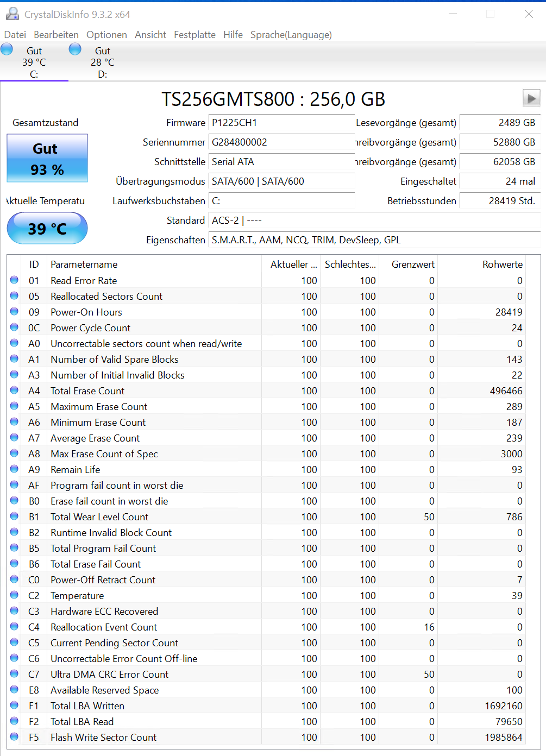Click status orb of Power-Off Retract Count row
Viewport: 546px width, 756px height.
click(14, 579)
